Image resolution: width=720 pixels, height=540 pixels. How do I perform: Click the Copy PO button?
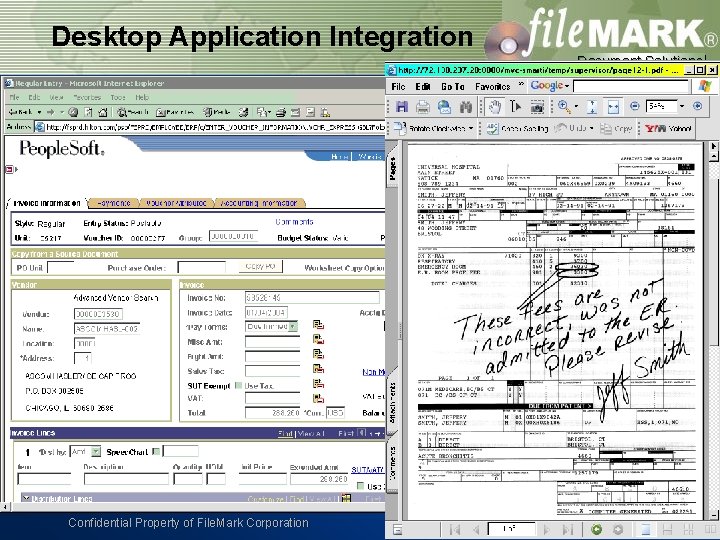(260, 266)
